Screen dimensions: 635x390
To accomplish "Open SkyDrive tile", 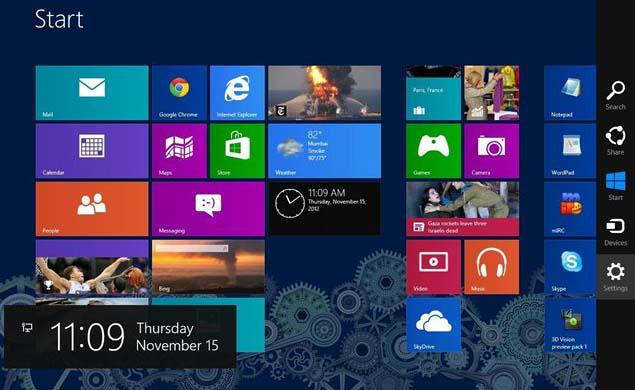I will click(x=433, y=325).
